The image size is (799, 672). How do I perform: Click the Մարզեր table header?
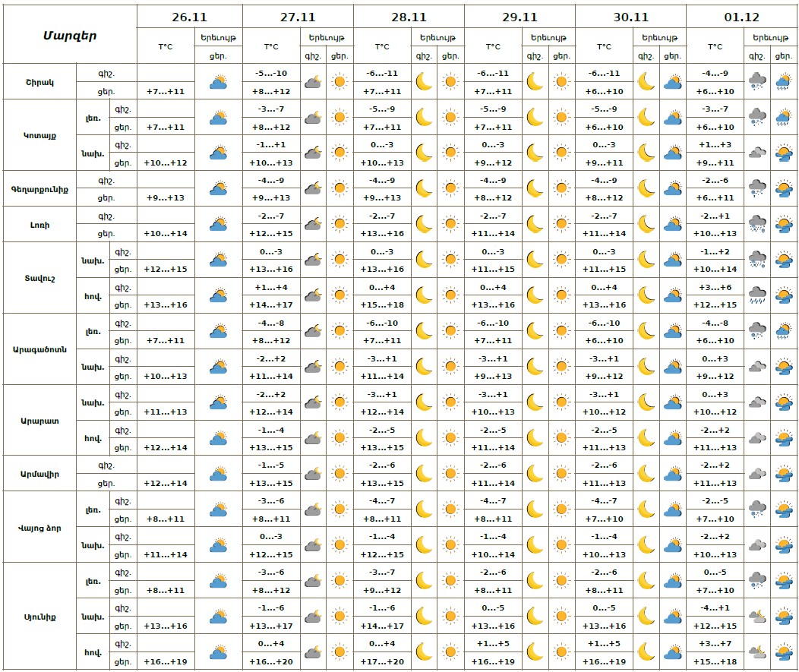pyautogui.click(x=69, y=35)
